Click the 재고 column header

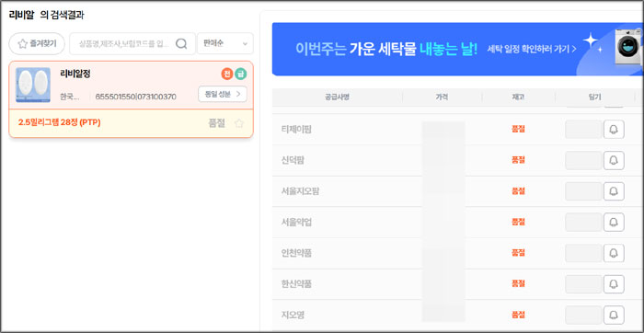point(518,98)
